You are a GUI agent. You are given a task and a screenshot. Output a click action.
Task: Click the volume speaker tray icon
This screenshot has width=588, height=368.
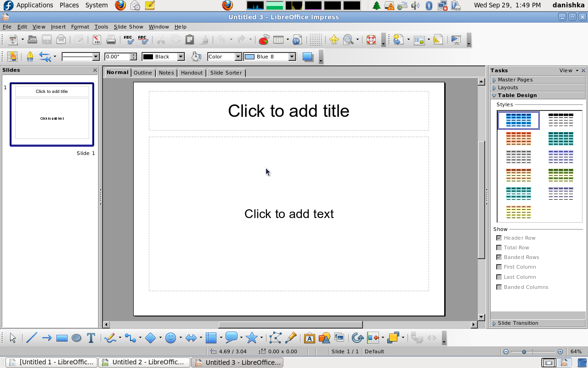(x=415, y=6)
